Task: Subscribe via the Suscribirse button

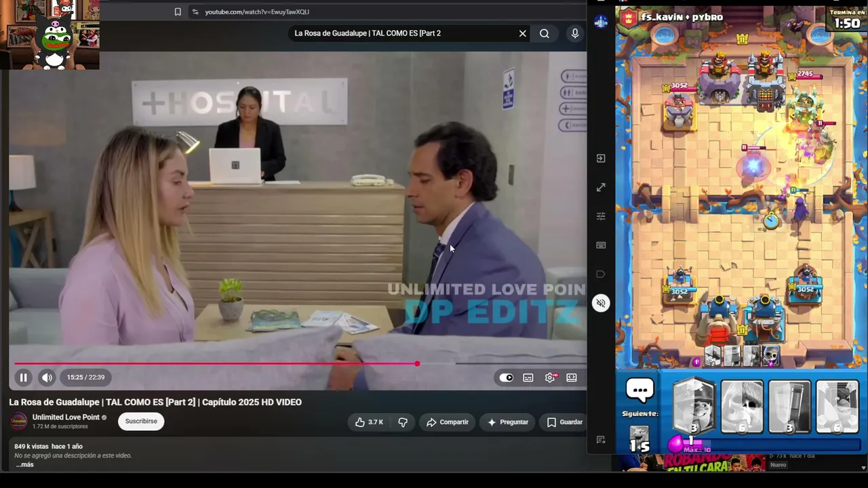Action: 141,422
